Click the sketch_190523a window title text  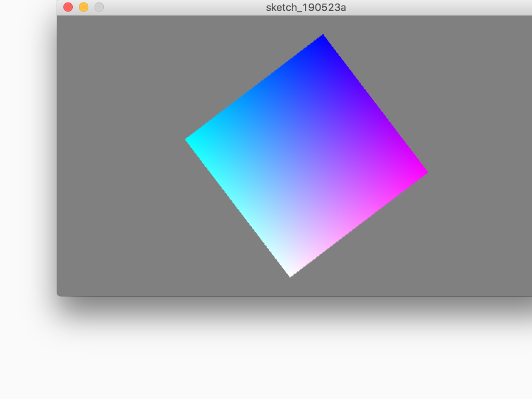pyautogui.click(x=305, y=7)
